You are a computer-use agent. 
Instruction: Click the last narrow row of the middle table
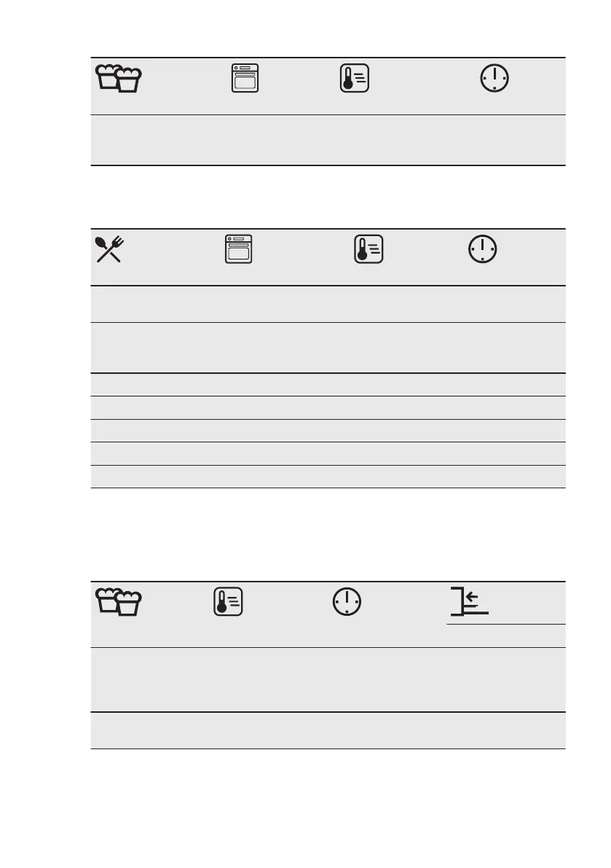328,477
